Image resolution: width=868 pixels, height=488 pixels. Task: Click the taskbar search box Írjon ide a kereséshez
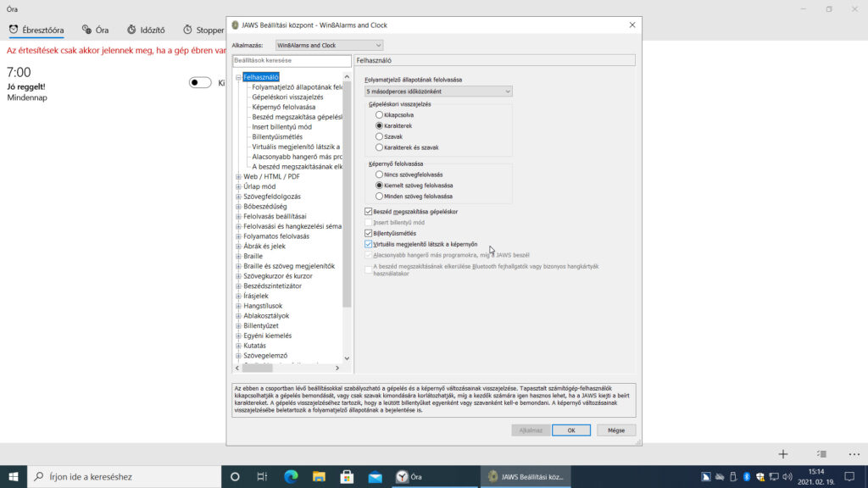[125, 476]
